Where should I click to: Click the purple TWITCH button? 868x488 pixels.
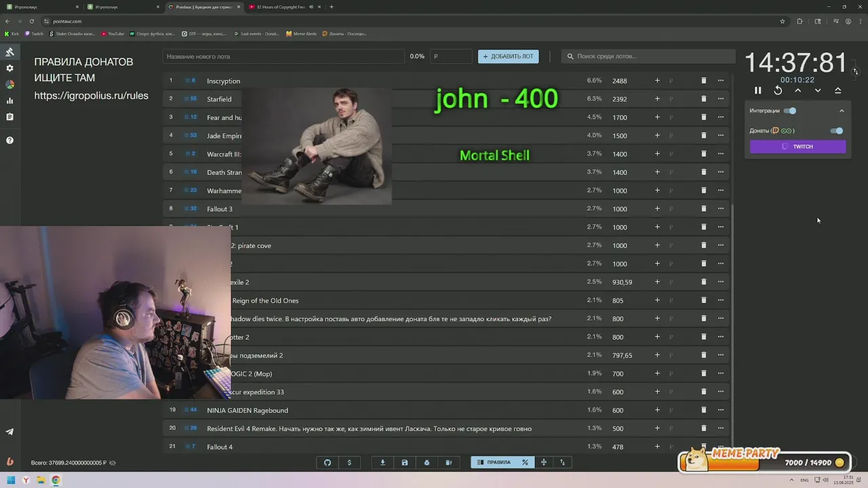click(x=797, y=146)
